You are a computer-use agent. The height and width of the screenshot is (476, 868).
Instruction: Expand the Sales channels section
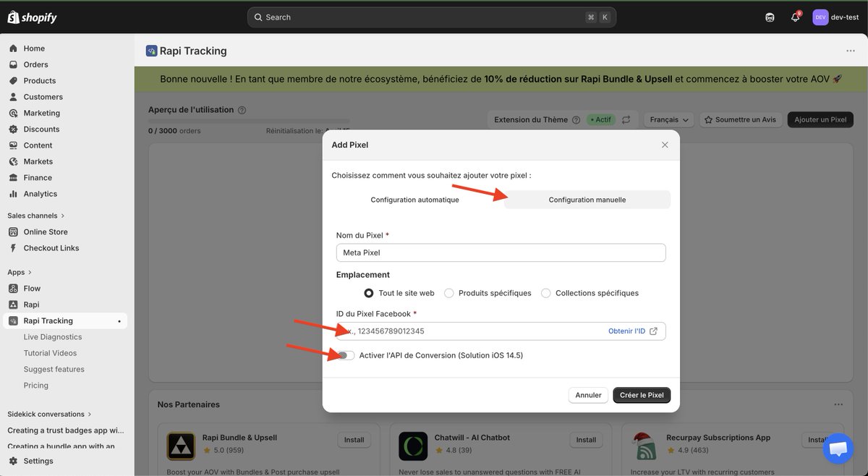tap(36, 216)
